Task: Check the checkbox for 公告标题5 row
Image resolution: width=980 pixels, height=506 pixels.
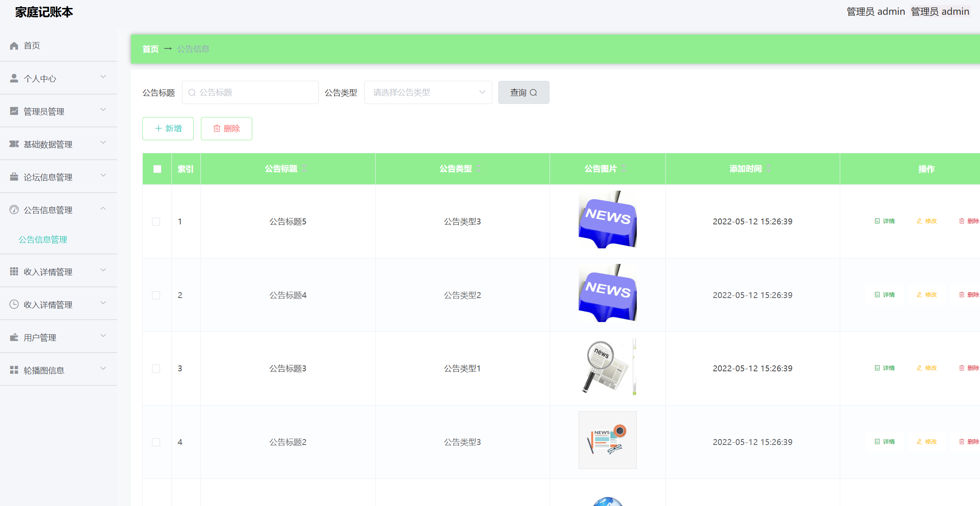Action: coord(156,221)
